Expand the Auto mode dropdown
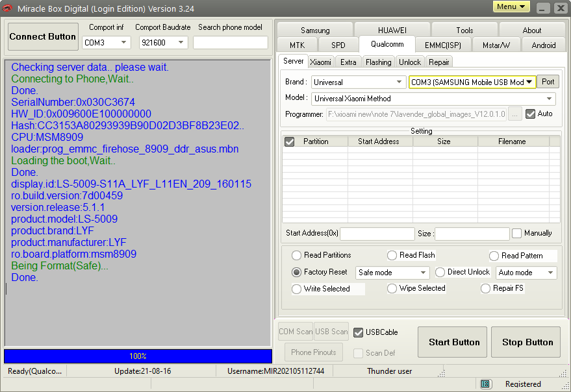This screenshot has height=392, width=571. click(x=550, y=272)
